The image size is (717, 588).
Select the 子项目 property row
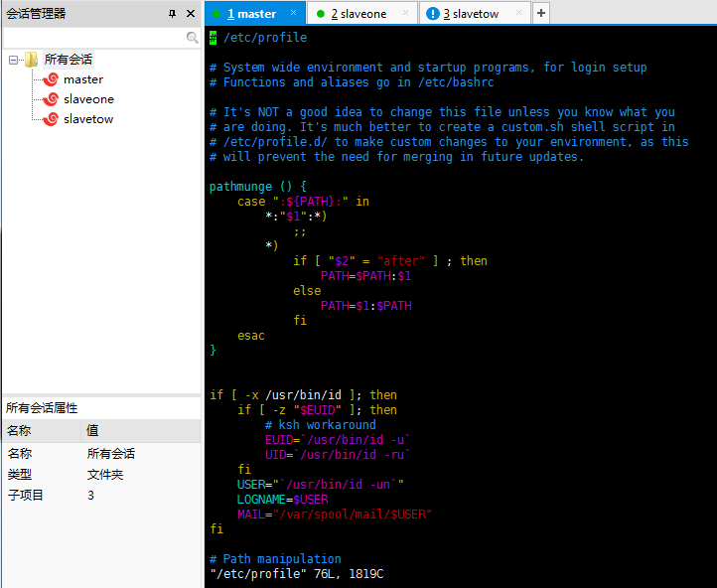click(102, 496)
